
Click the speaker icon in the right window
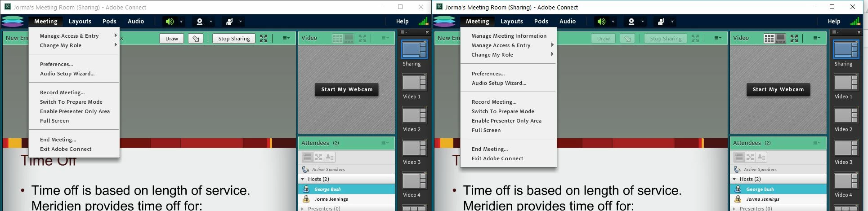601,22
